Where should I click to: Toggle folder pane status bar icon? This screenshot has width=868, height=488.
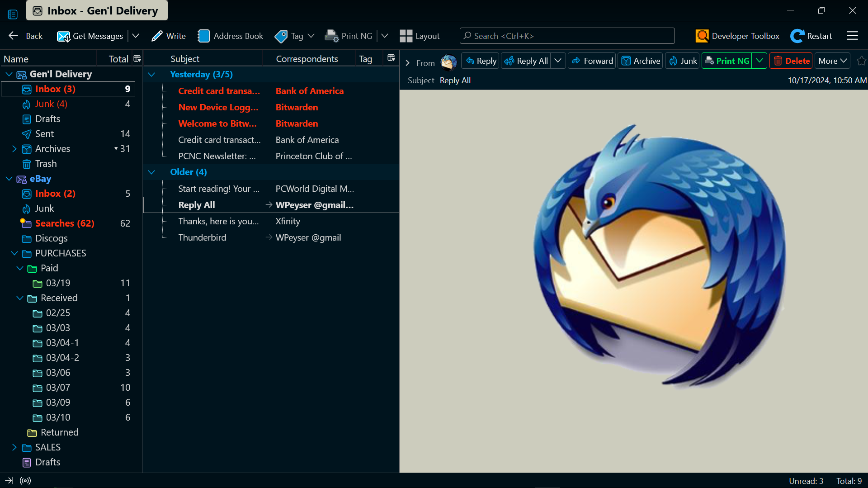click(9, 480)
